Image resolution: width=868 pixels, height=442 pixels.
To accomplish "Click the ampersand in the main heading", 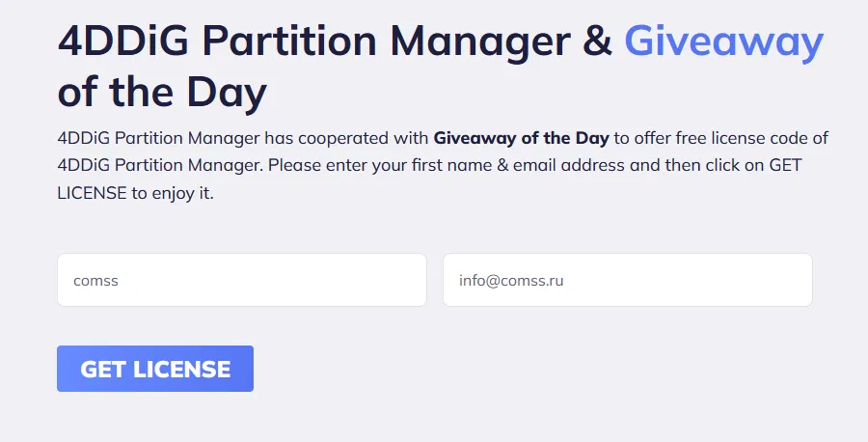I will 599,41.
